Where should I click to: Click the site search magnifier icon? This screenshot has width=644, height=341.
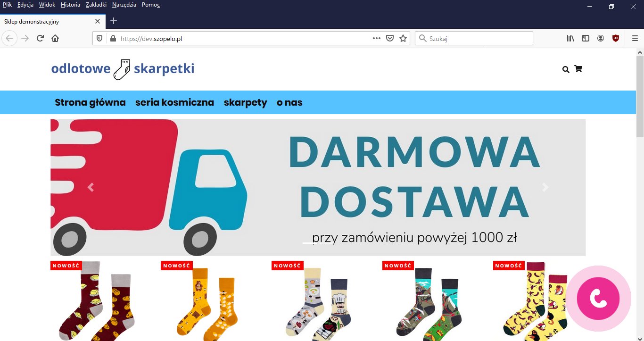click(566, 69)
